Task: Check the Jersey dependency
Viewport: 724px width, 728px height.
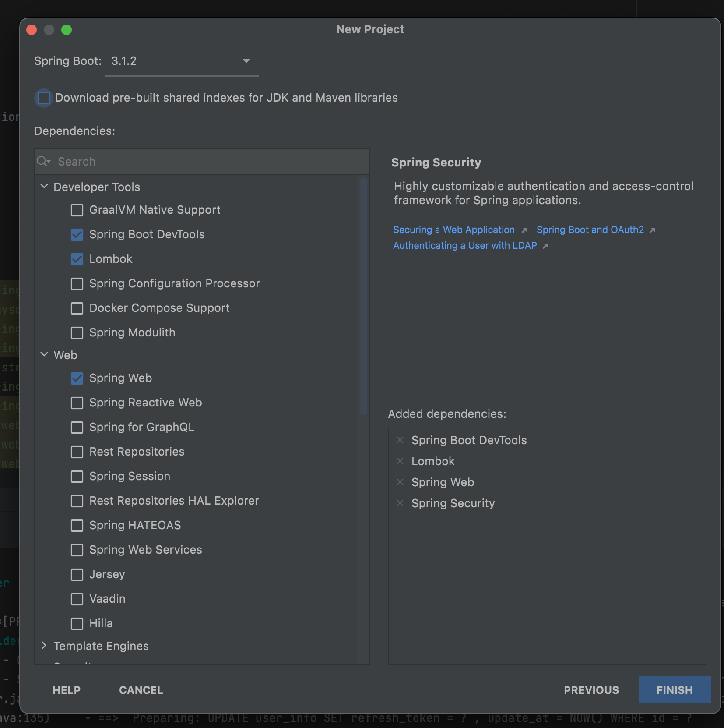Action: point(77,575)
